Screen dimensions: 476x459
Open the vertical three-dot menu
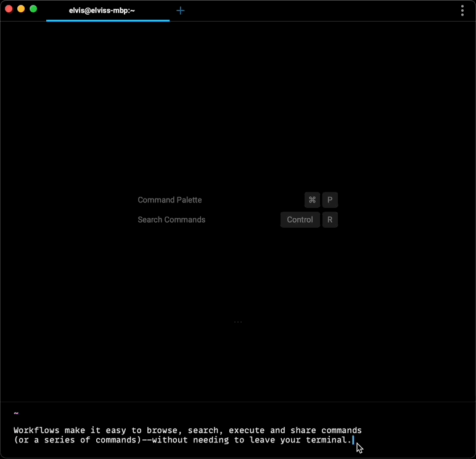462,10
